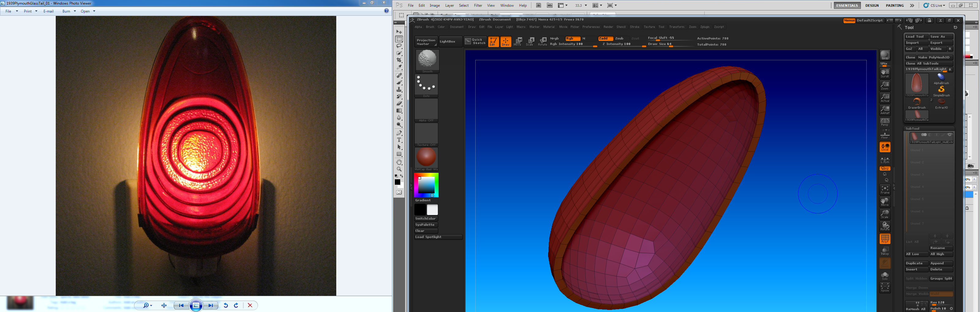This screenshot has width=980, height=312.
Task: Delete photo with red X icon
Action: [x=250, y=305]
